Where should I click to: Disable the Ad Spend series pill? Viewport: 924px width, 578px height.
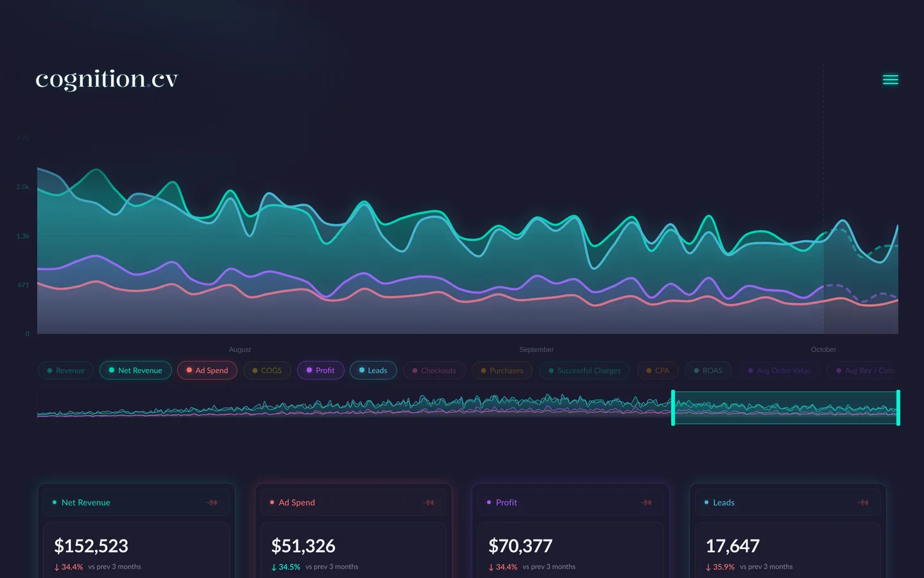tap(207, 371)
